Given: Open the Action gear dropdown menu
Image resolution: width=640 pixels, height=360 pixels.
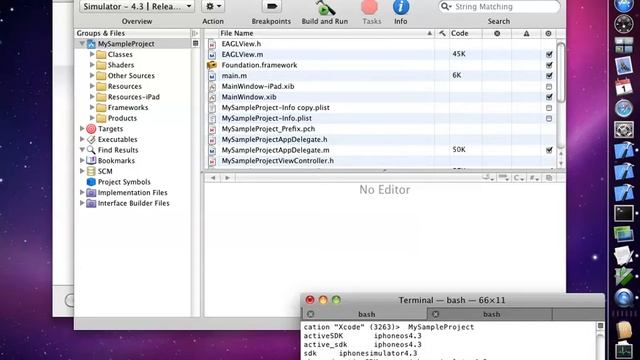Looking at the screenshot, I should 213,7.
